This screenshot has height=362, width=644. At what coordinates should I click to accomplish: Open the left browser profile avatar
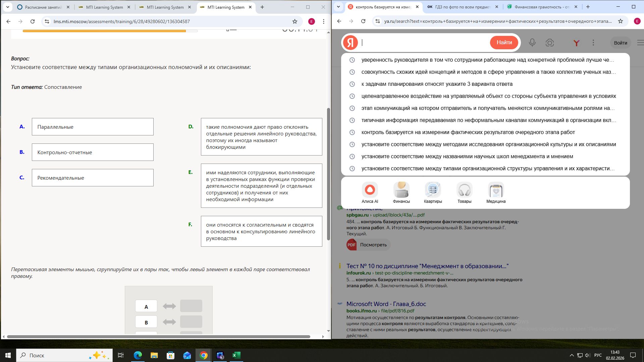pyautogui.click(x=311, y=21)
